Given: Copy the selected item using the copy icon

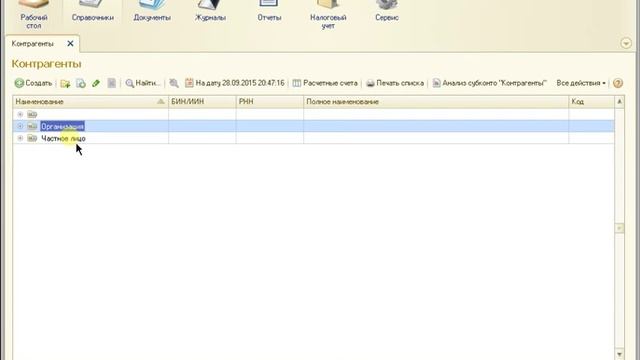Looking at the screenshot, I should (x=81, y=83).
